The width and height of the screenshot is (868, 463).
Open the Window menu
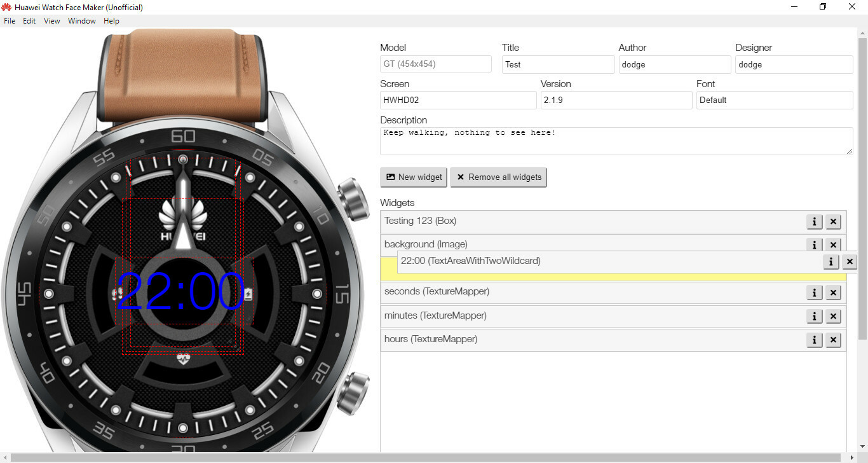pyautogui.click(x=82, y=21)
